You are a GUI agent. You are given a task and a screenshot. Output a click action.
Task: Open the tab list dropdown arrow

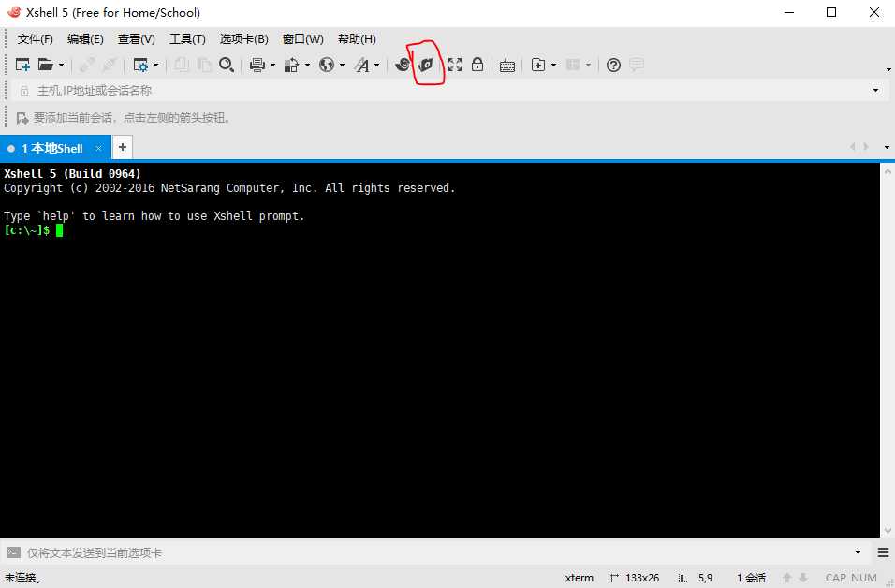click(x=887, y=147)
